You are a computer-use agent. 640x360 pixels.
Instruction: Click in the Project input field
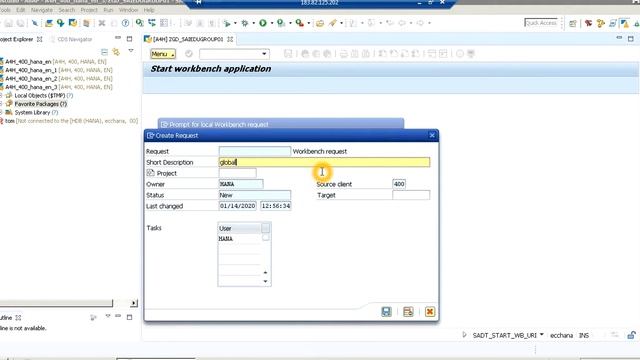pos(238,173)
